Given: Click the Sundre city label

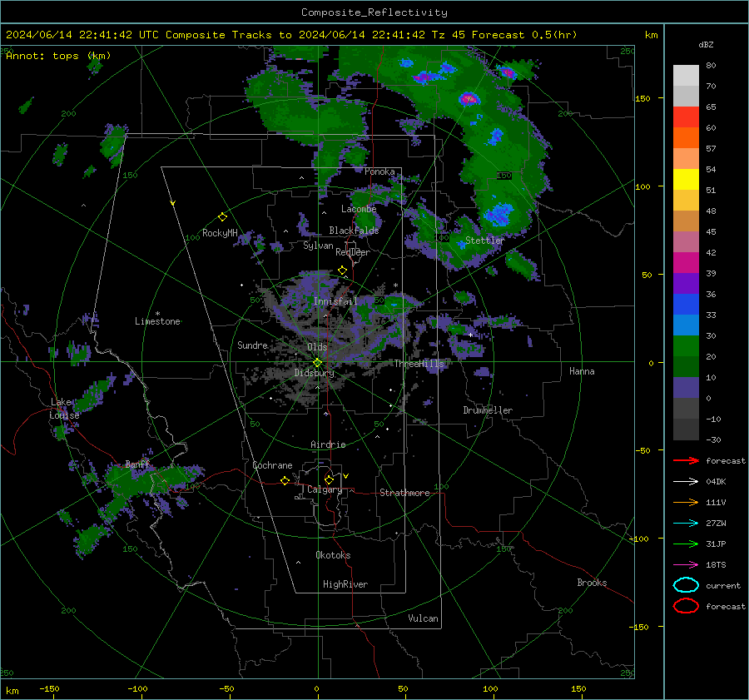Looking at the screenshot, I should (252, 345).
